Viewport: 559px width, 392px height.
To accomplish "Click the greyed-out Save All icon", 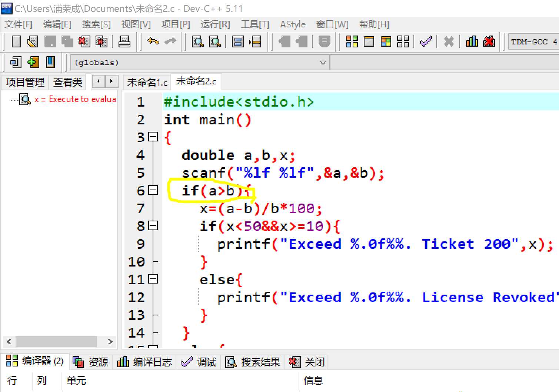I will 67,41.
